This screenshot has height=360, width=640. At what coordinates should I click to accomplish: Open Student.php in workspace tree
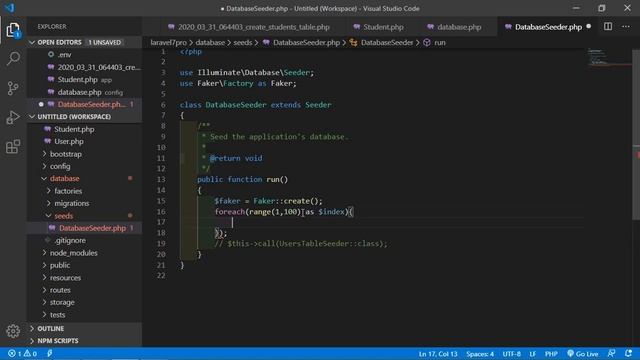click(x=74, y=129)
